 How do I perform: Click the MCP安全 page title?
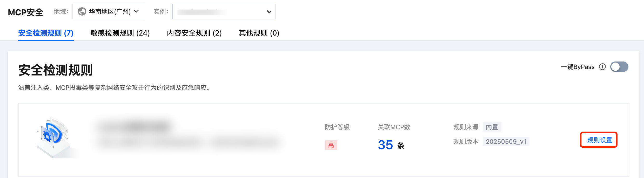25,12
